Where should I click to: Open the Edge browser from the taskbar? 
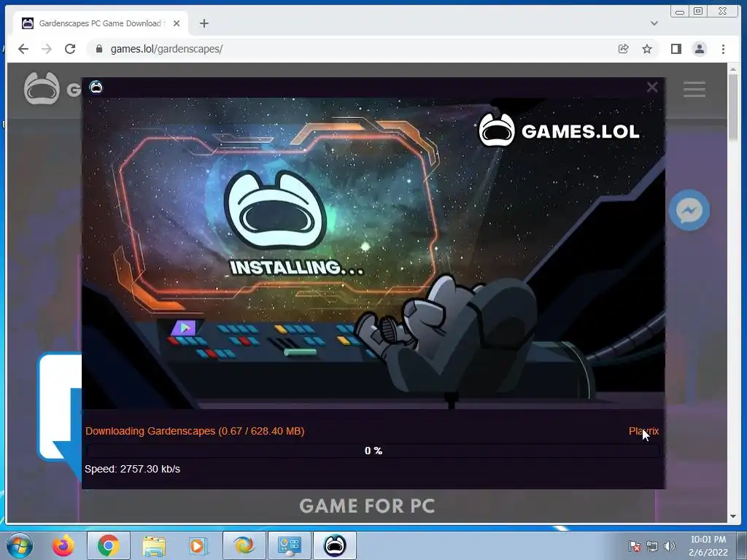tap(244, 545)
